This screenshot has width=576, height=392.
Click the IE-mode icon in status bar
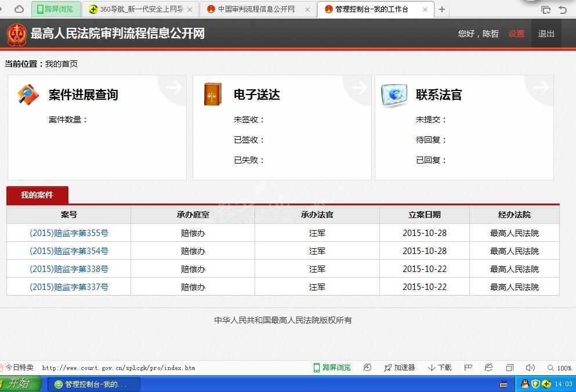488,368
